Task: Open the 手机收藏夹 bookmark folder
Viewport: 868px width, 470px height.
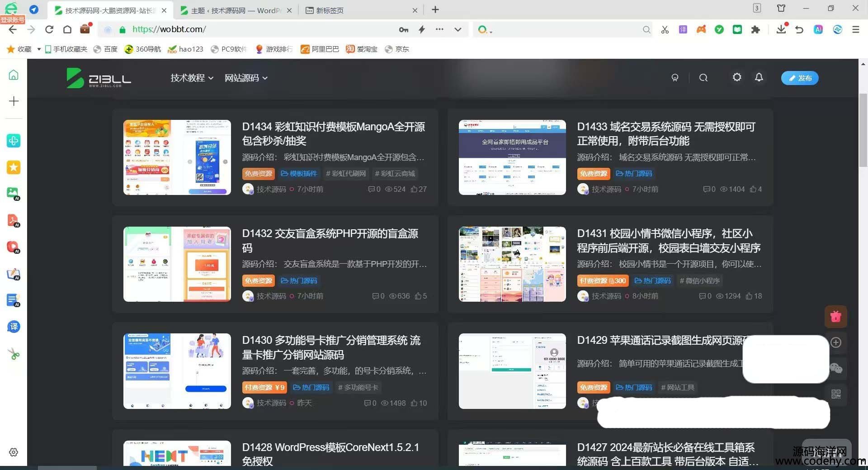Action: pyautogui.click(x=66, y=49)
